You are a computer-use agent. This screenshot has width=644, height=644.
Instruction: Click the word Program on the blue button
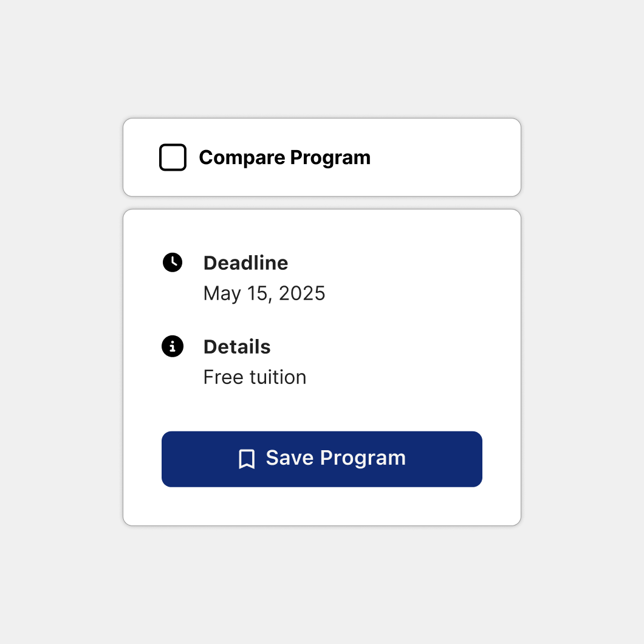(363, 458)
